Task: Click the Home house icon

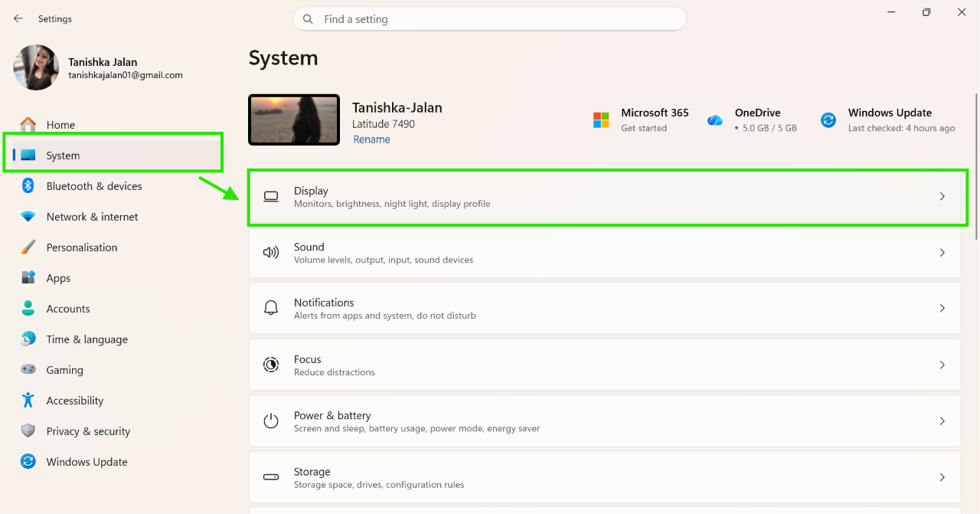Action: [x=28, y=124]
